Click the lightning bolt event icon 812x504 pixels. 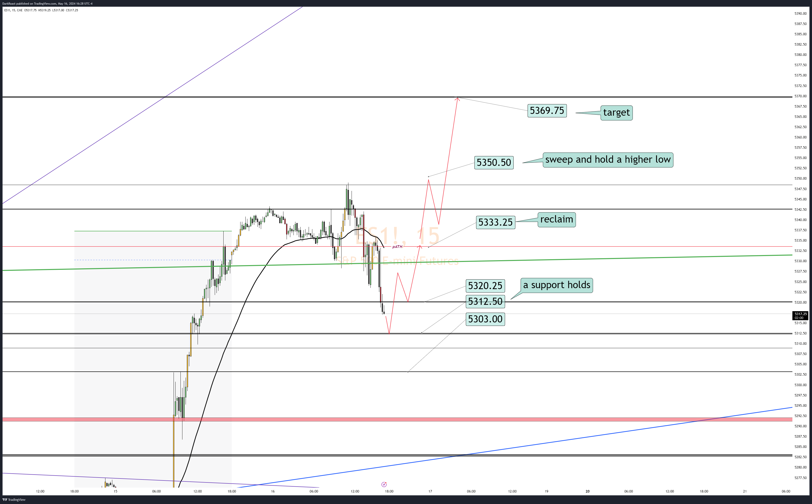tap(384, 484)
